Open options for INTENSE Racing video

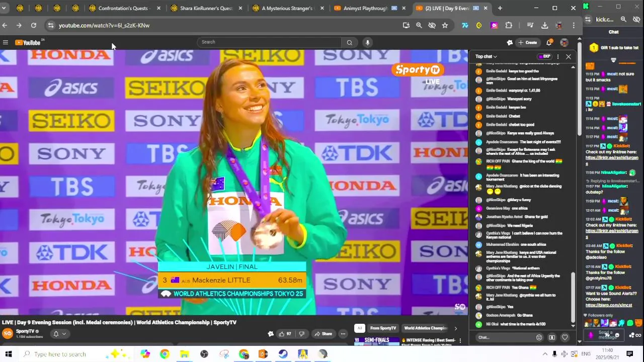pyautogui.click(x=460, y=340)
